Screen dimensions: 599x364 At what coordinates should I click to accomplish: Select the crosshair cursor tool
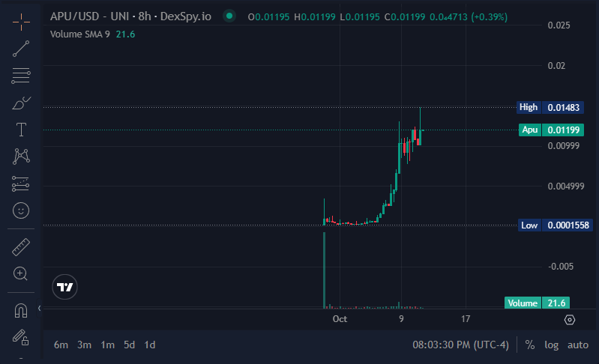point(21,22)
